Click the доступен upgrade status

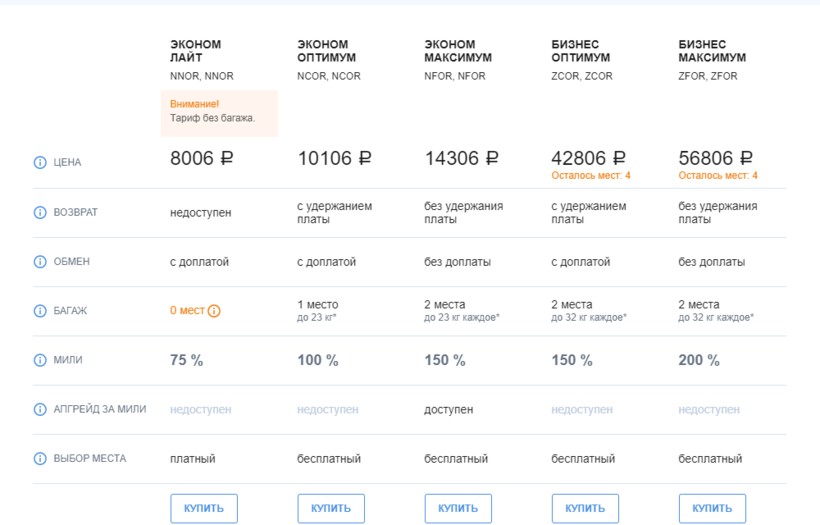[449, 410]
